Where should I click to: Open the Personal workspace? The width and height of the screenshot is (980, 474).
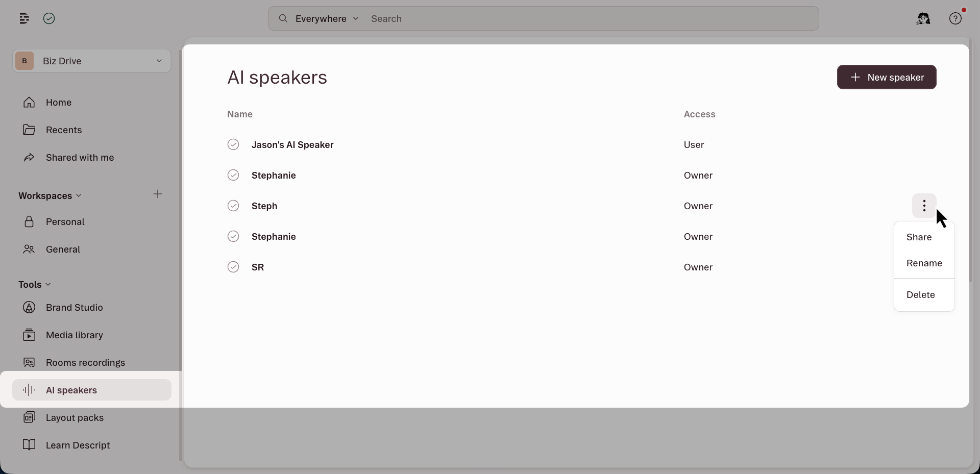click(92, 221)
